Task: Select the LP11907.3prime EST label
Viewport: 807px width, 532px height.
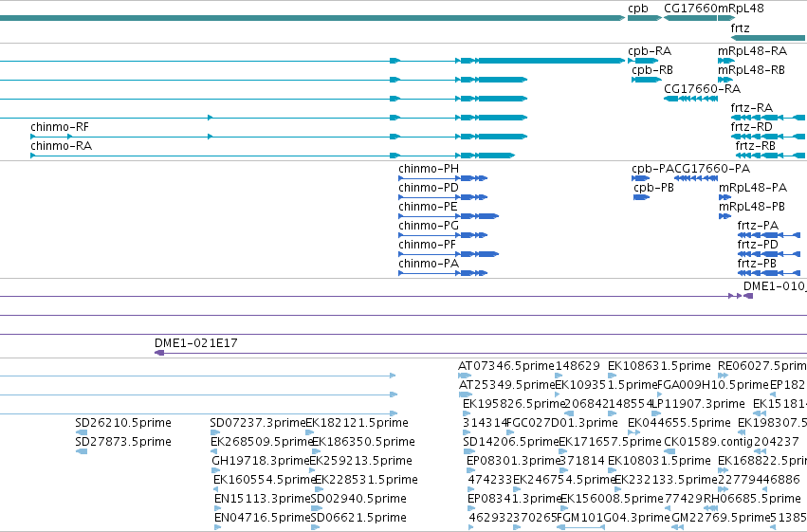Action: [698, 404]
